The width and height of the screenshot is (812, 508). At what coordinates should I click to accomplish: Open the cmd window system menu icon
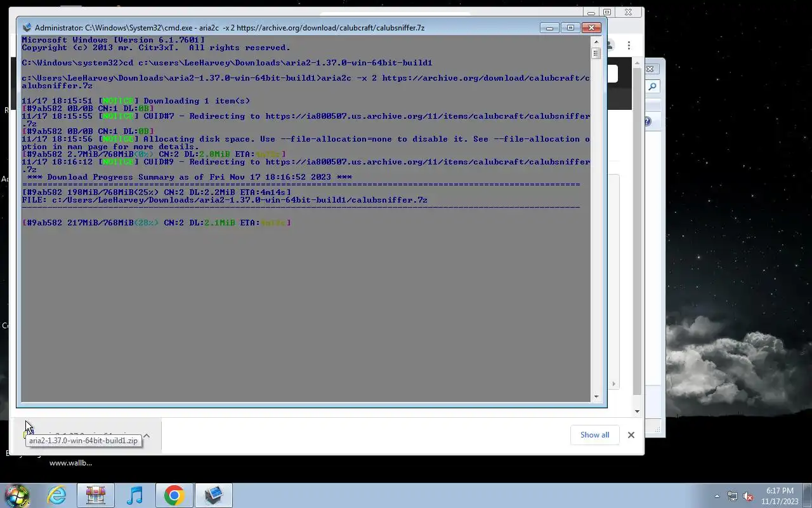27,28
